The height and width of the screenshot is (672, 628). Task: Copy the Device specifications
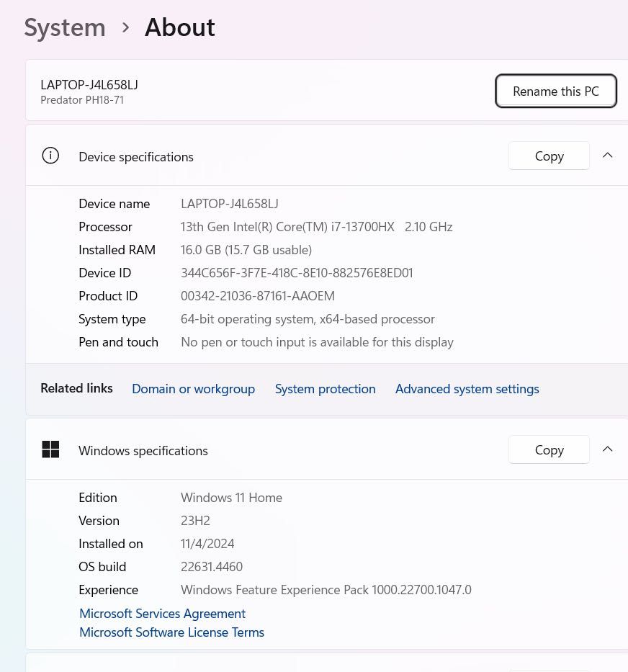[x=549, y=156]
